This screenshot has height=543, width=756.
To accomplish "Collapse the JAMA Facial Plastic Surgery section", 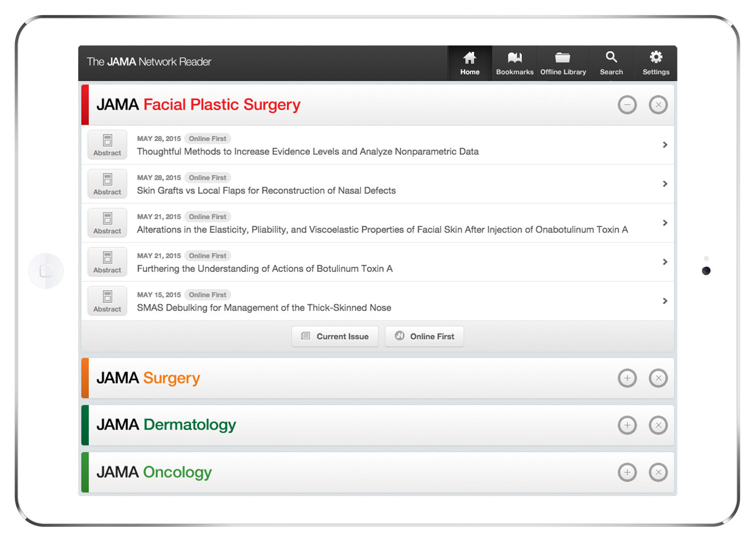I will tap(627, 105).
